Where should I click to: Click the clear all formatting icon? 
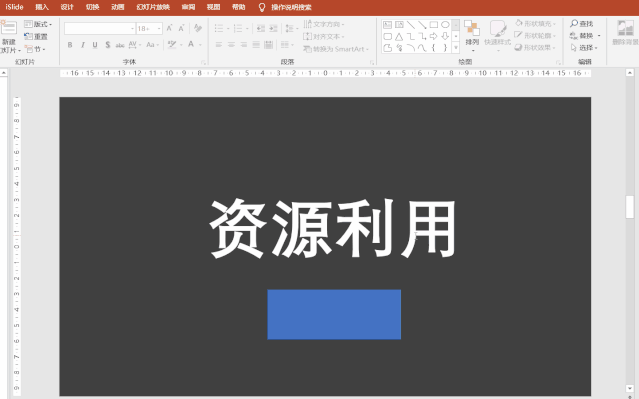198,28
